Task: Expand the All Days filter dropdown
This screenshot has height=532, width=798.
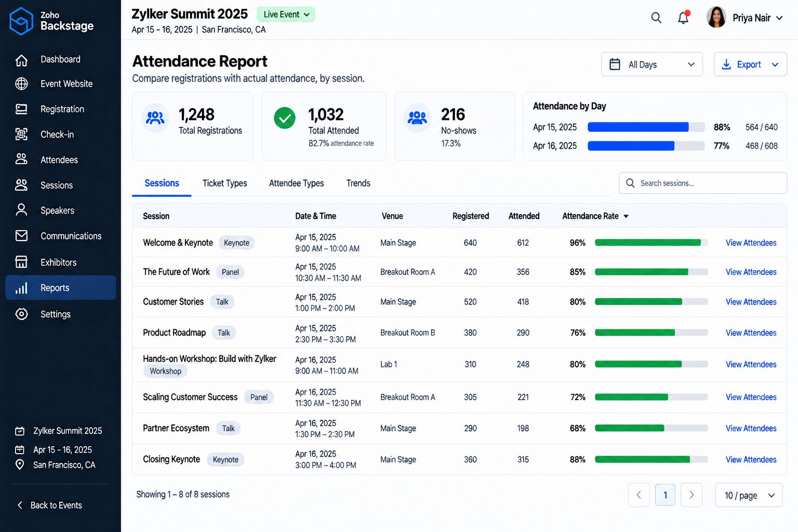Action: pyautogui.click(x=652, y=64)
